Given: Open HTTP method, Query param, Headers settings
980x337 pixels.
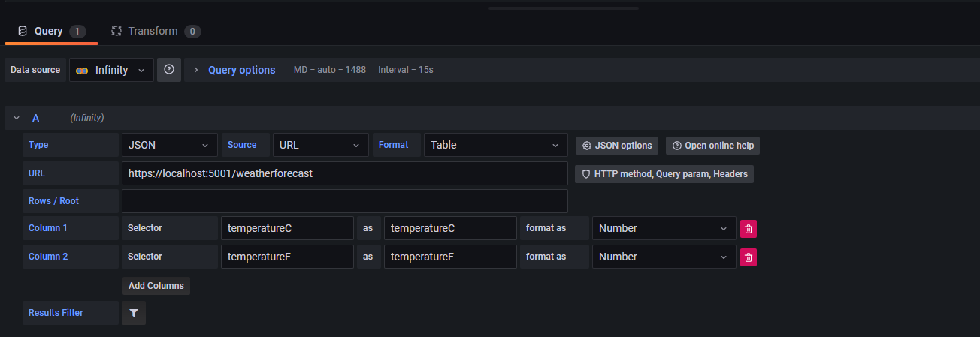Looking at the screenshot, I should click(x=664, y=174).
